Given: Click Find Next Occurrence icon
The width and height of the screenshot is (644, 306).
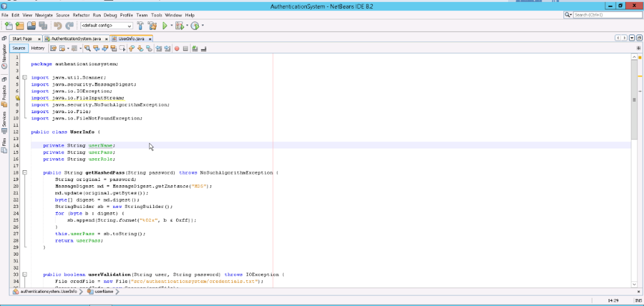Looking at the screenshot, I should (105, 48).
